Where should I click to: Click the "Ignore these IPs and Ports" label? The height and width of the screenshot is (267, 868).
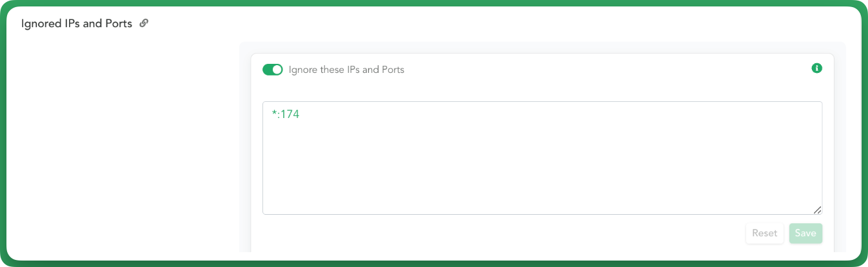[346, 70]
